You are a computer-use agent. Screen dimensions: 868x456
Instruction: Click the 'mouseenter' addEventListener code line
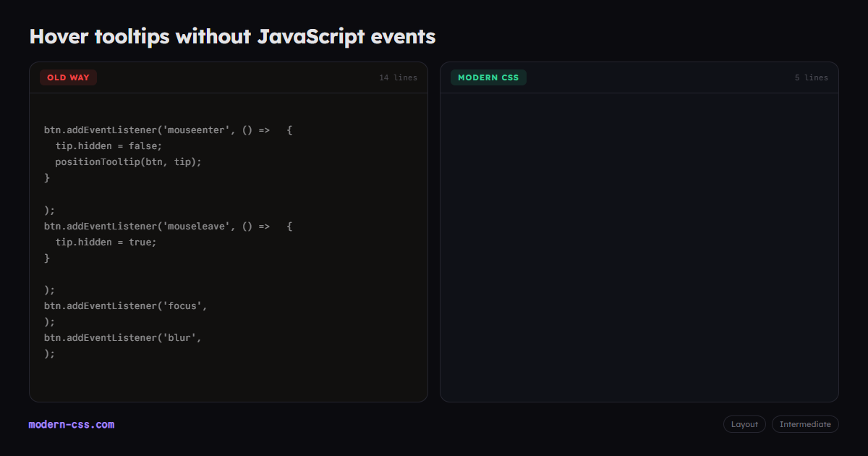(168, 130)
